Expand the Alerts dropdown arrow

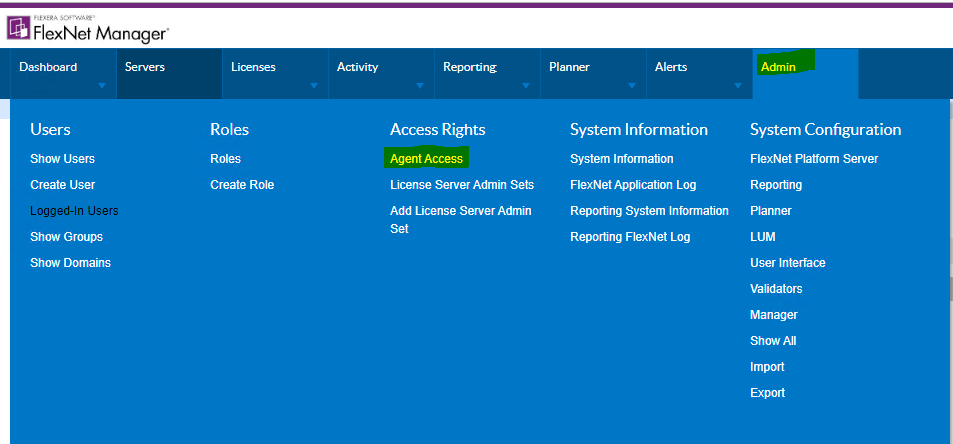click(x=738, y=86)
